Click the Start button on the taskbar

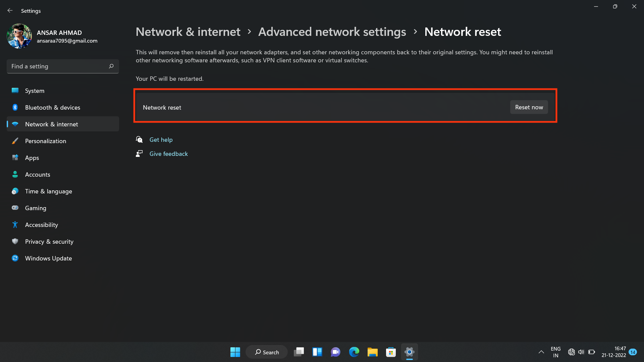click(235, 352)
